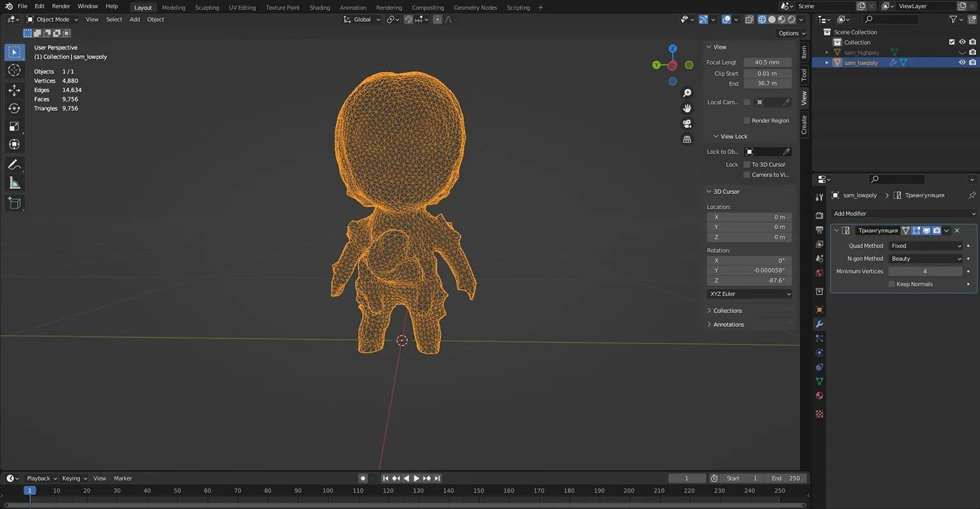The image size is (980, 509).
Task: Hide sam_lowpoly using its eye icon
Action: click(x=962, y=62)
